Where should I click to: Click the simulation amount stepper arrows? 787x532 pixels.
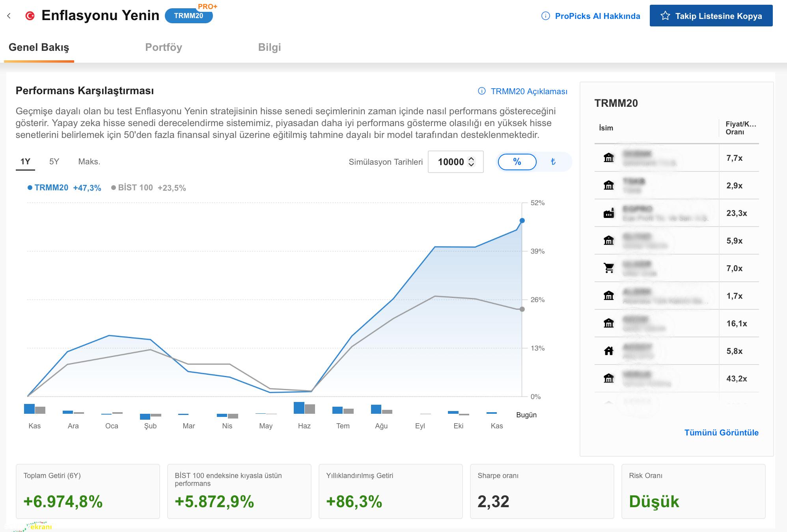pos(471,162)
